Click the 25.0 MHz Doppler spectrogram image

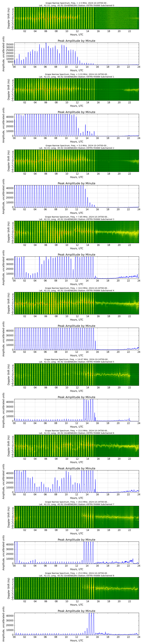coord(77,588)
